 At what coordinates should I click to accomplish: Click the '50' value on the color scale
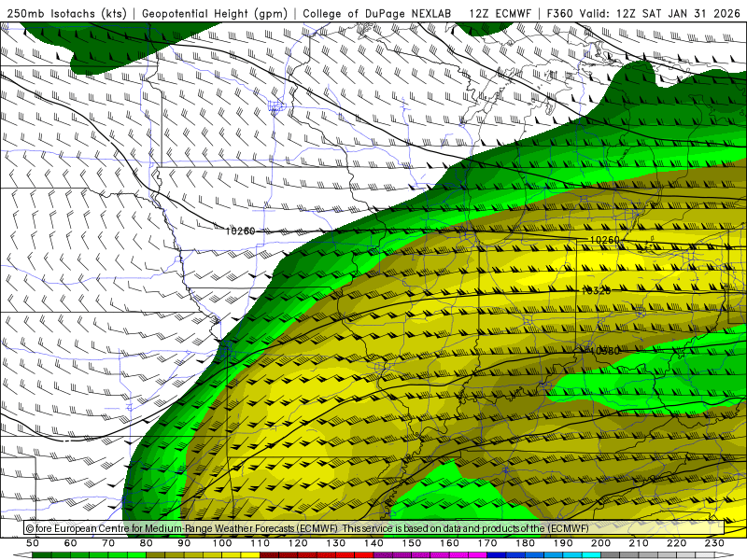tap(33, 543)
